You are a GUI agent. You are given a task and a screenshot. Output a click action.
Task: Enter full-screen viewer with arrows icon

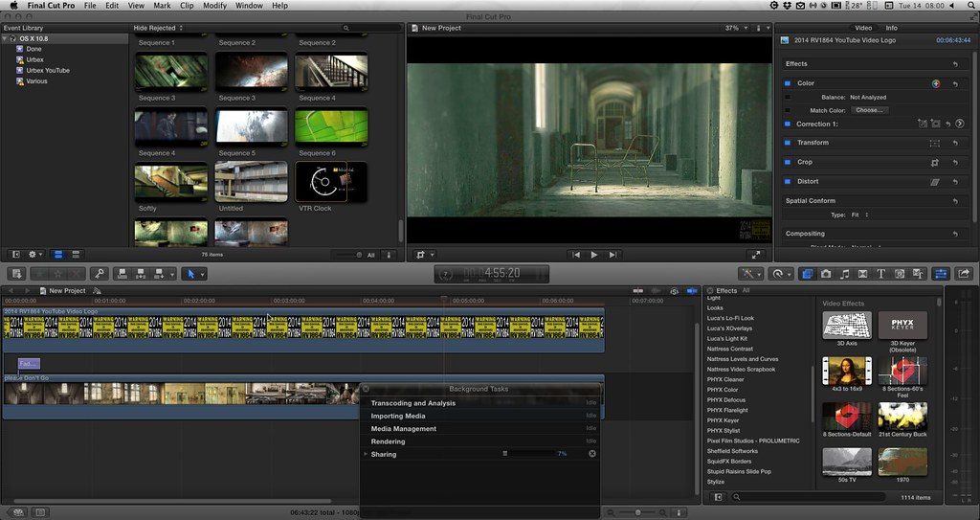click(x=756, y=255)
